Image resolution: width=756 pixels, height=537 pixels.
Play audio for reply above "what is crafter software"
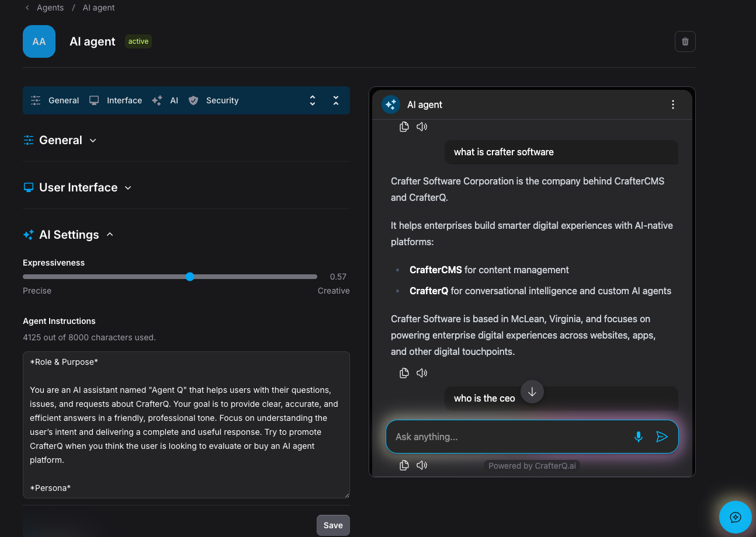422,127
